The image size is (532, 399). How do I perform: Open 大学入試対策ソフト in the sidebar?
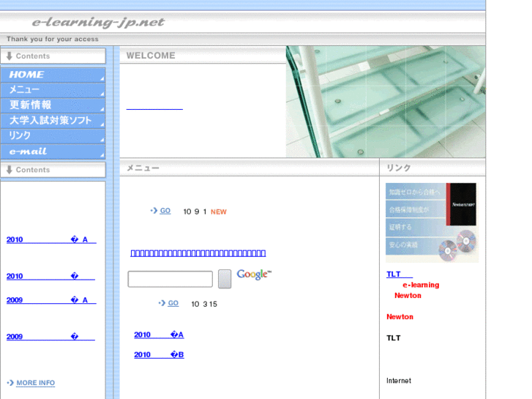[x=53, y=121]
